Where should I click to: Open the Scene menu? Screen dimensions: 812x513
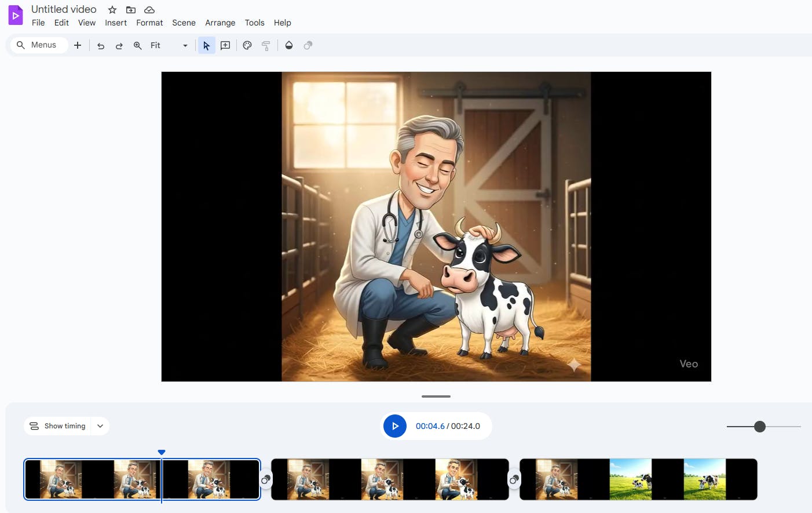184,23
